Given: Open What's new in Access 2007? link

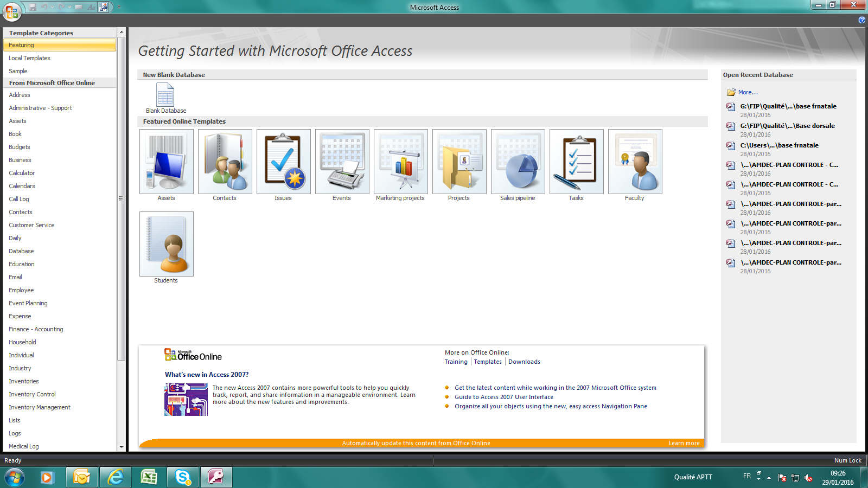Looking at the screenshot, I should 207,375.
